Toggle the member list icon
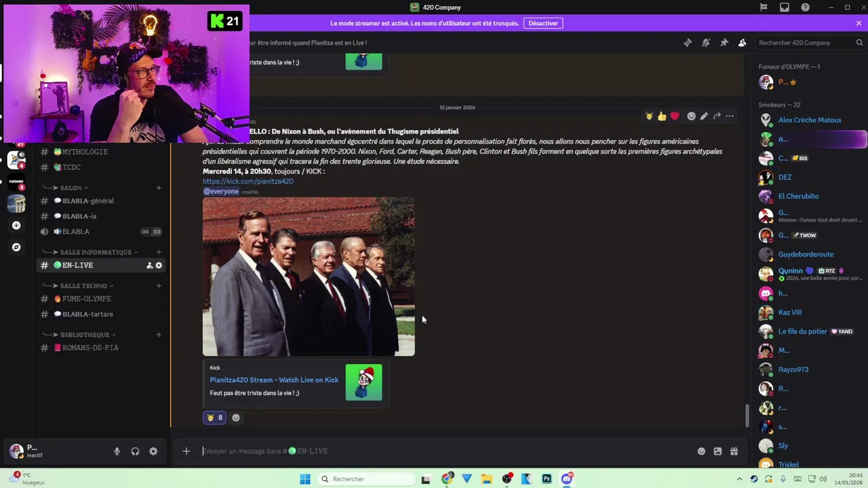 pyautogui.click(x=743, y=43)
